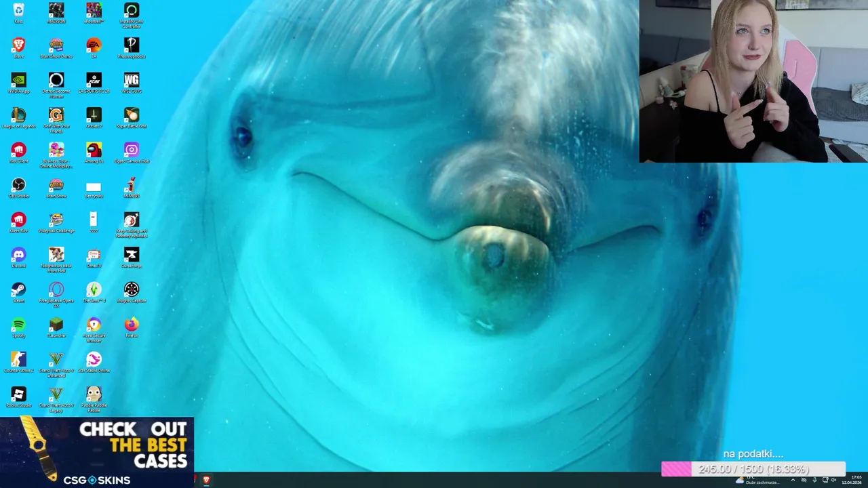Open the OBS Studio shortcut
Image resolution: width=868 pixels, height=488 pixels.
pos(18,188)
